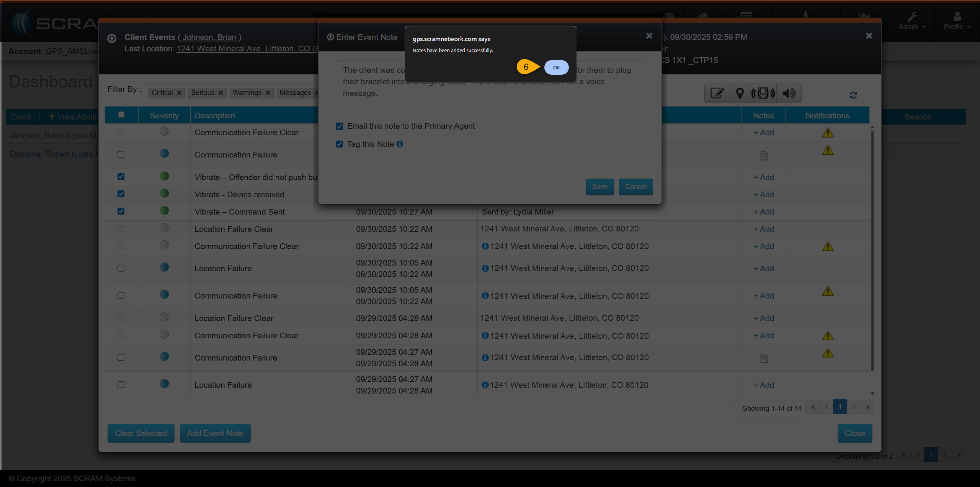Image resolution: width=980 pixels, height=487 pixels.
Task: Click the location pin toolbar icon
Action: pos(740,93)
